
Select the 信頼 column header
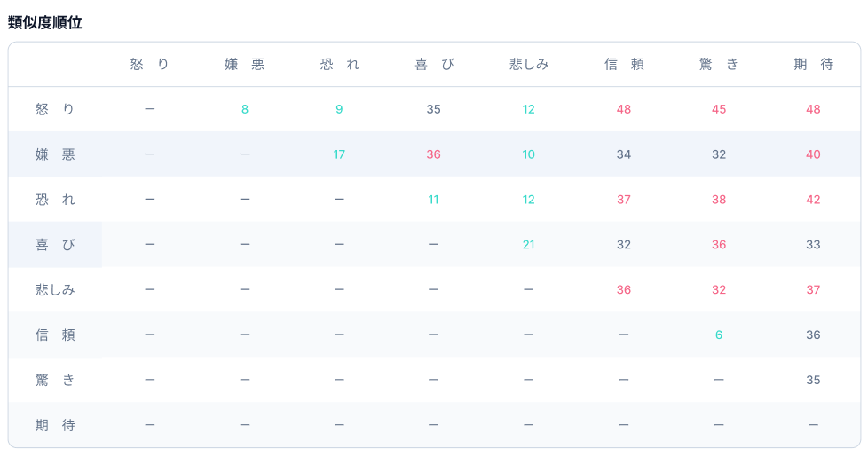[624, 64]
